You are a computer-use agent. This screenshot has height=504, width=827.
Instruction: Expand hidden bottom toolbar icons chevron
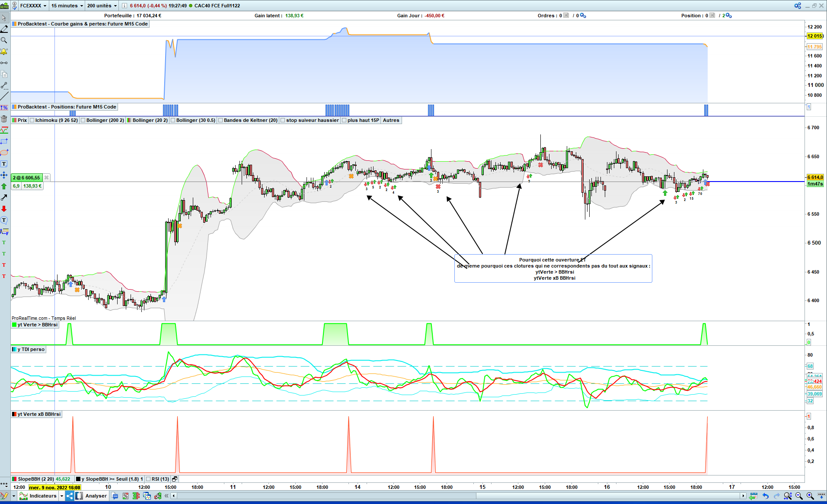click(166, 496)
